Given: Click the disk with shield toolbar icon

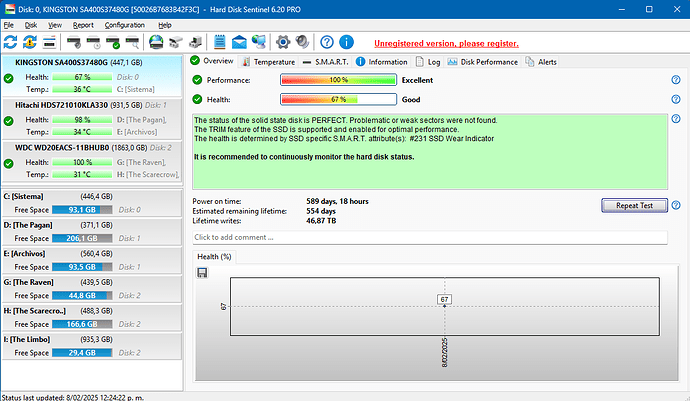Looking at the screenshot, I should coord(74,42).
